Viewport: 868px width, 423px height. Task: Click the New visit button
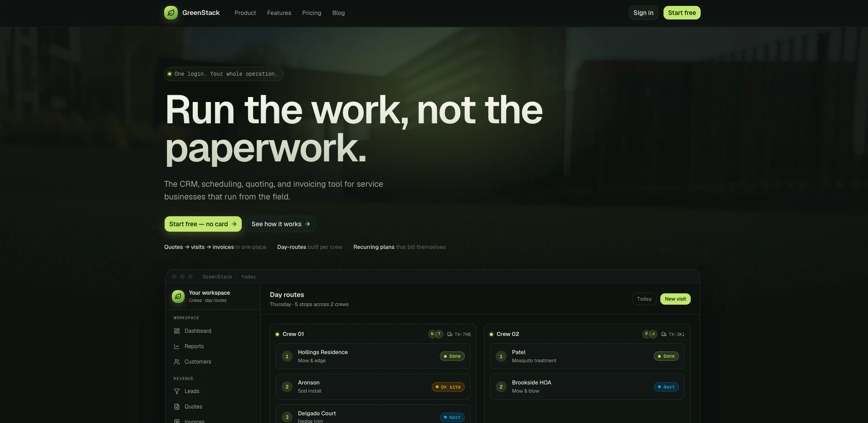(x=675, y=299)
